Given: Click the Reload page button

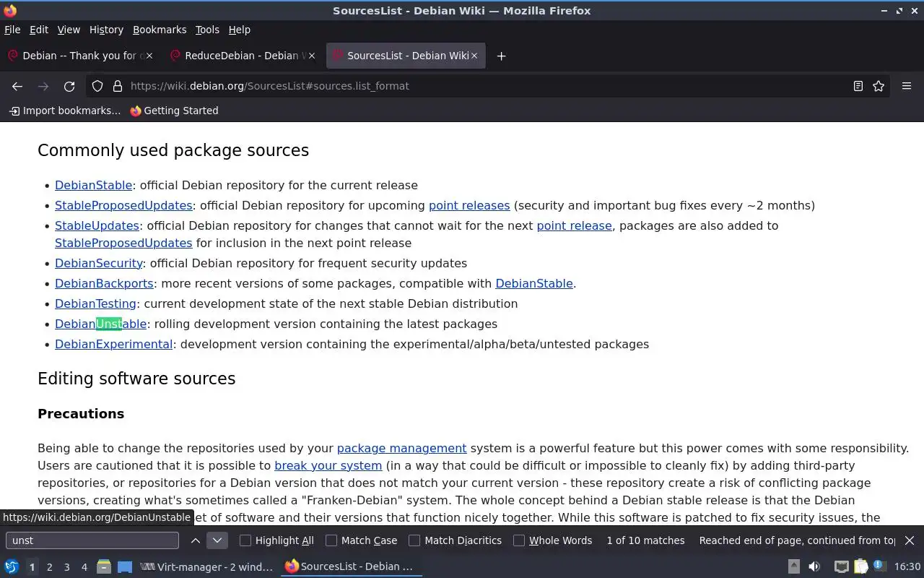Looking at the screenshot, I should (x=69, y=86).
